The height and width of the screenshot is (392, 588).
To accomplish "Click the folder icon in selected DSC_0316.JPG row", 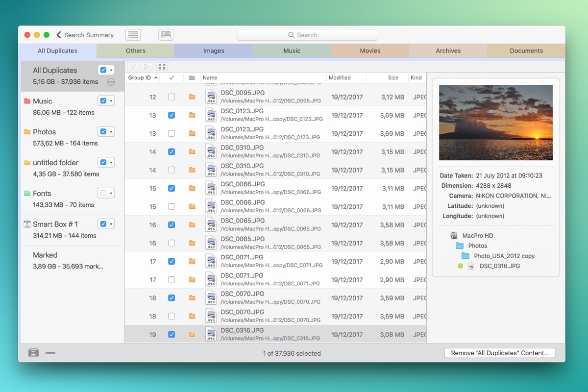I will (x=192, y=335).
